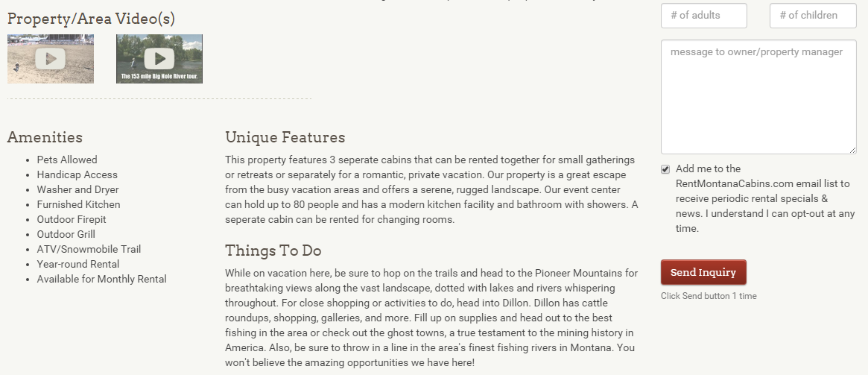
Task: Click the Things To Do heading
Action: click(273, 250)
